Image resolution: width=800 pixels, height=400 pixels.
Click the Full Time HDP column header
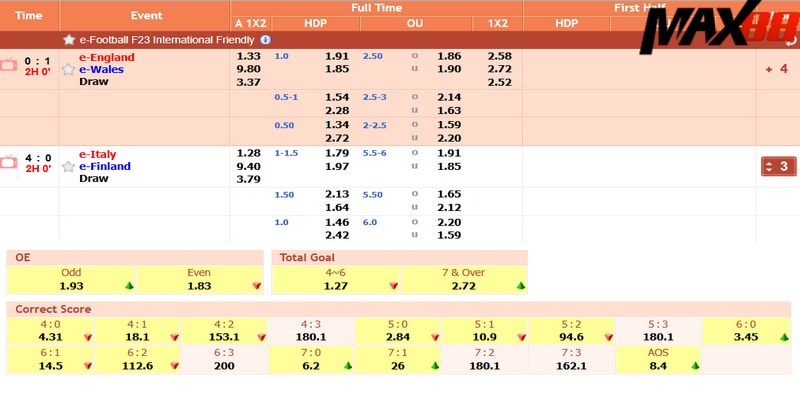tap(316, 23)
